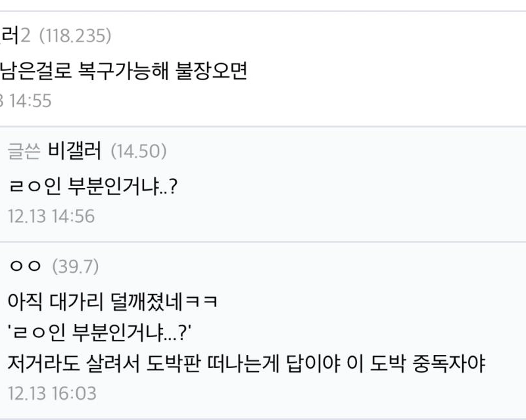Select the comment 남은걸로 복구가능해 불장오면

tap(124, 71)
